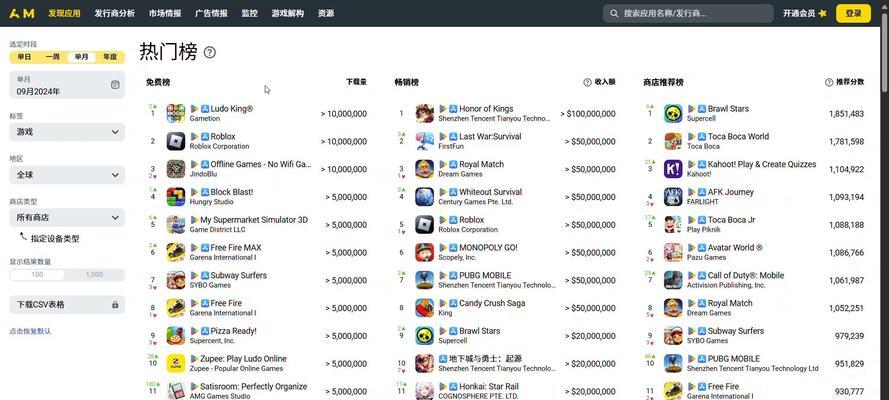Open the 监控 menu
This screenshot has height=400, width=889.
(x=249, y=13)
